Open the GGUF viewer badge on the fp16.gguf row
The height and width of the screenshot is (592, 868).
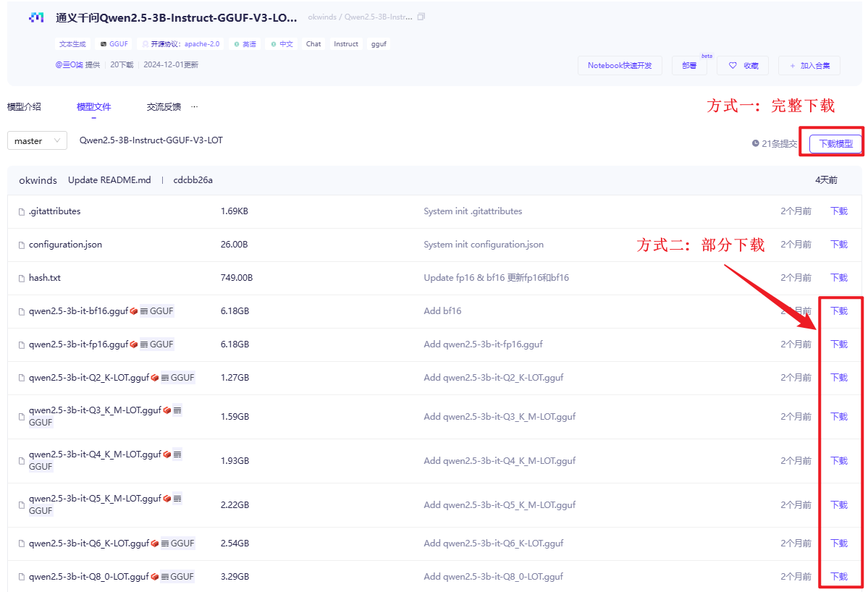(156, 344)
